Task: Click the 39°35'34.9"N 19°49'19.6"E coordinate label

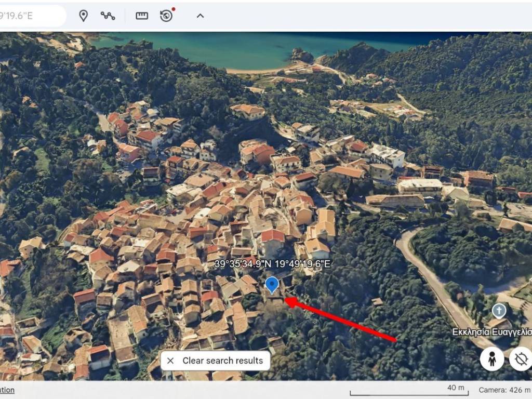Action: point(272,264)
